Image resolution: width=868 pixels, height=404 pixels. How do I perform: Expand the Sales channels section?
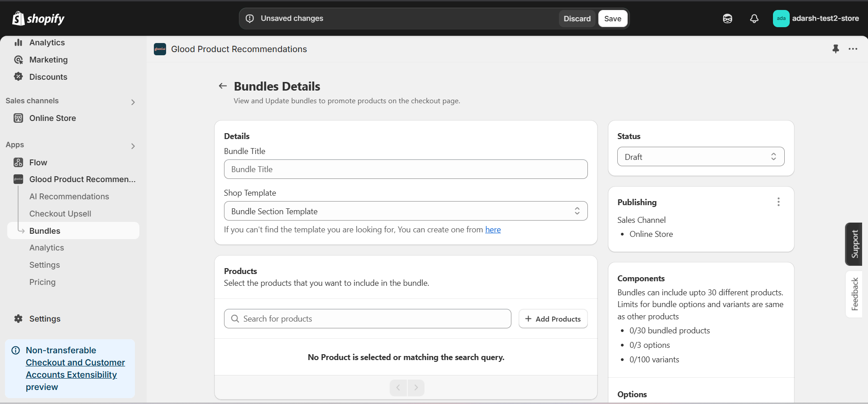133,102
